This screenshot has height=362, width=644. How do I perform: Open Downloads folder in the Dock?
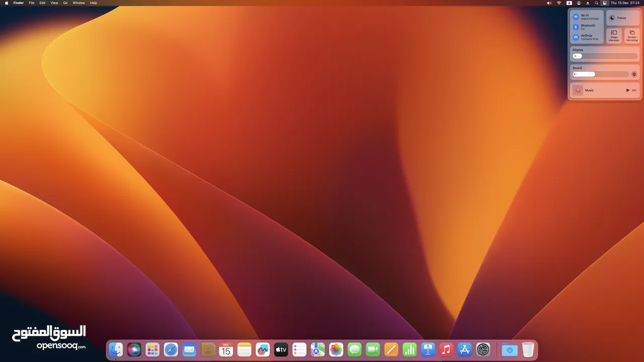[x=509, y=349]
